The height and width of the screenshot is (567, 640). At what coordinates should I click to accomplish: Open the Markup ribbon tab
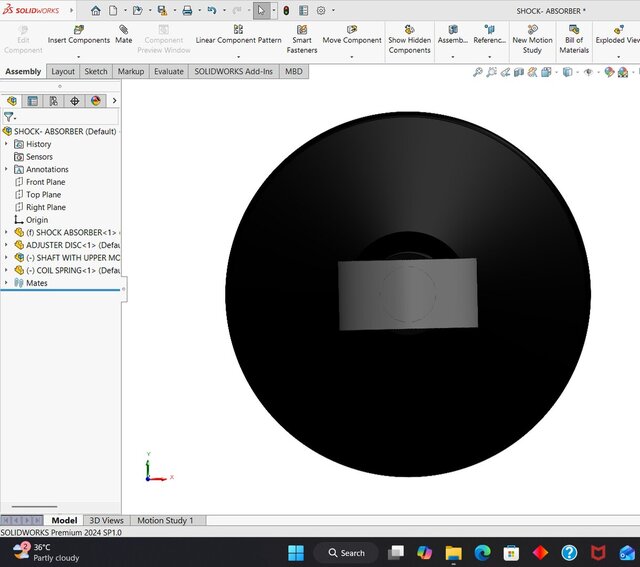[x=131, y=71]
